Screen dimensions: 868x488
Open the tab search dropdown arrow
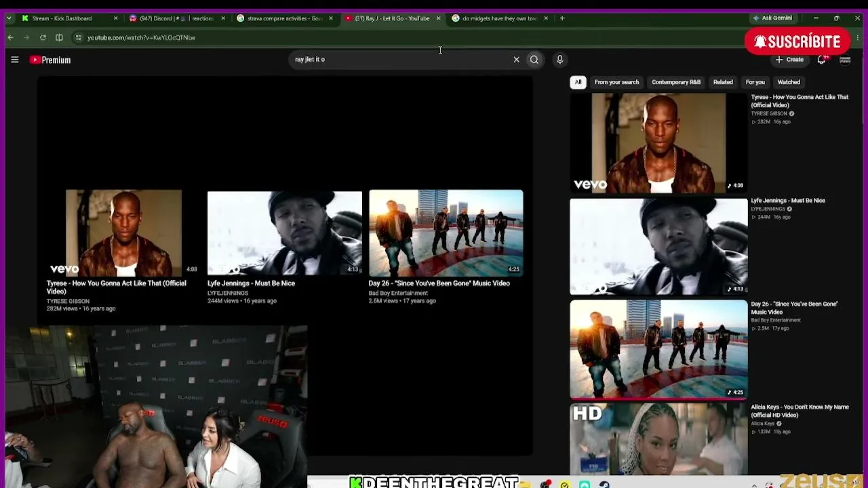8,18
